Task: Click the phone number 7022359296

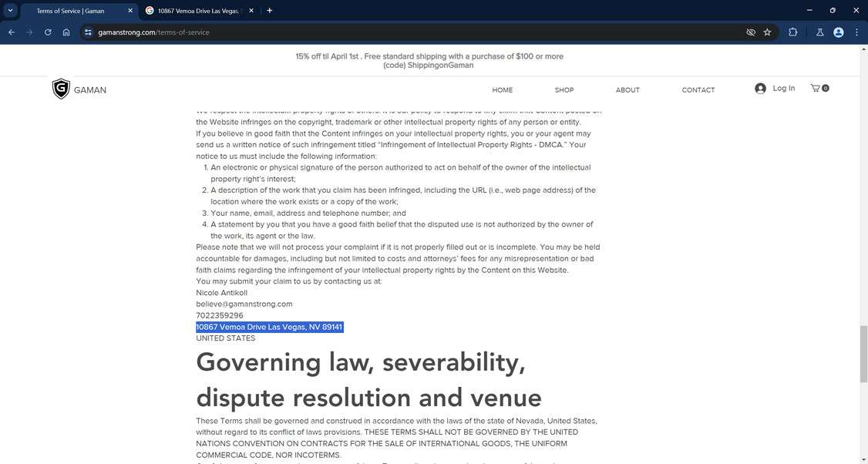Action: (219, 315)
